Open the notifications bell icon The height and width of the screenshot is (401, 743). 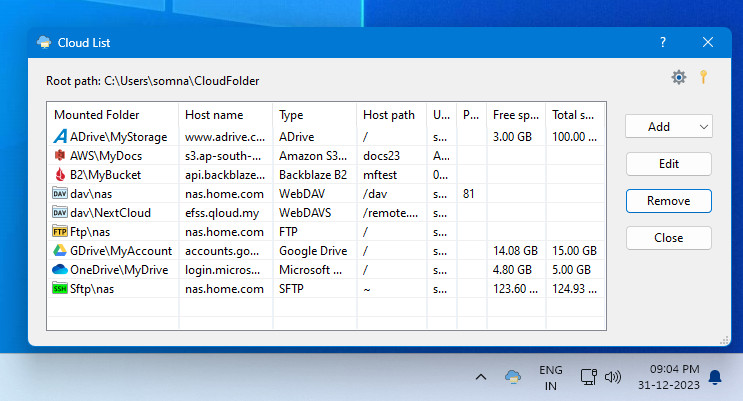tap(715, 377)
